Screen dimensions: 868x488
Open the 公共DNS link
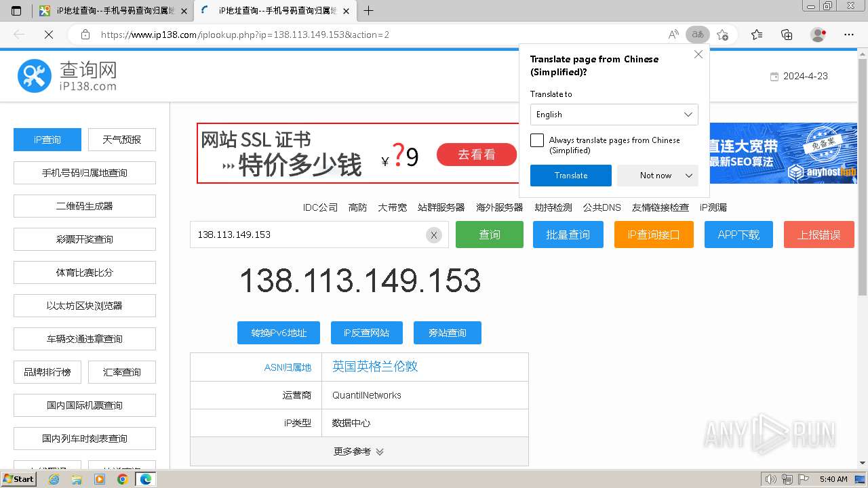click(601, 207)
